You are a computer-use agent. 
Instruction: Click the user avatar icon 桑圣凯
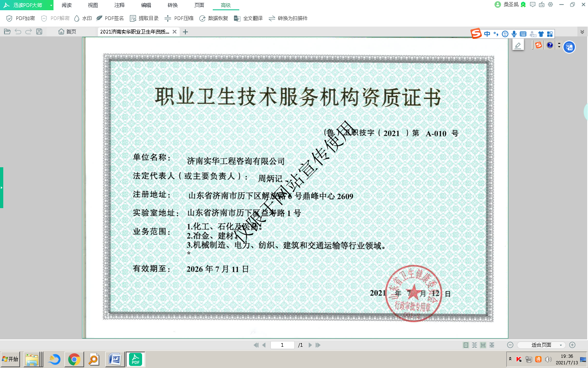(497, 4)
